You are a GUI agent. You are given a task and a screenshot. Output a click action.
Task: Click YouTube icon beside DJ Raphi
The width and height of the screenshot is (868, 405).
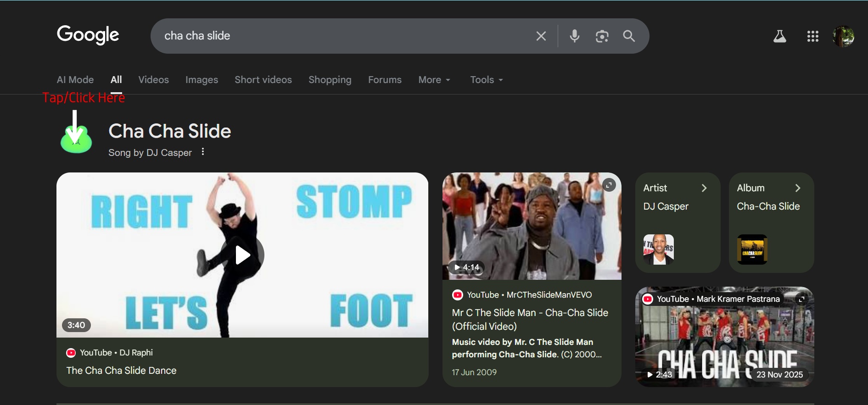pos(71,353)
